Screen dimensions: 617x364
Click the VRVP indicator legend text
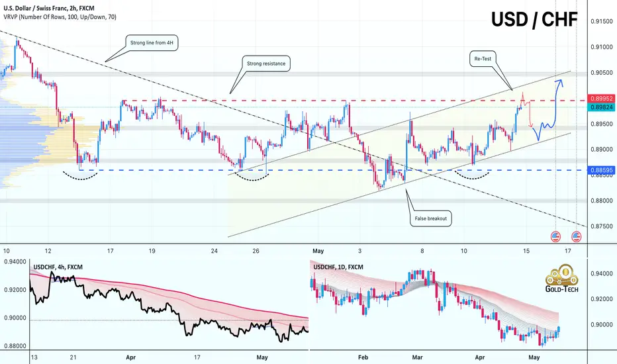point(60,17)
